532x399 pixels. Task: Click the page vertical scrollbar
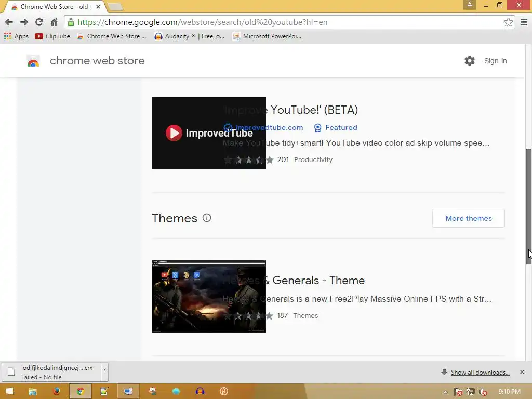(528, 206)
